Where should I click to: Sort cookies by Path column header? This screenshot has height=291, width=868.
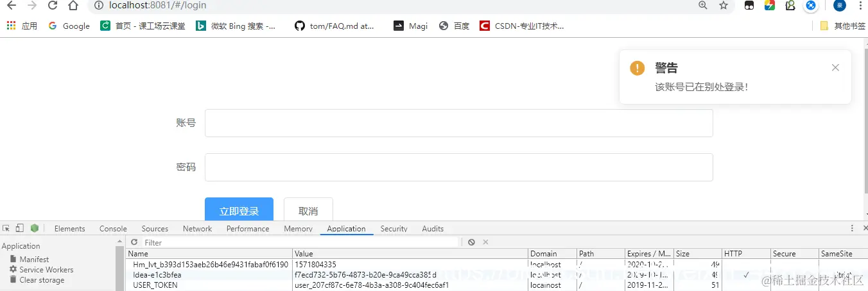tap(601, 254)
